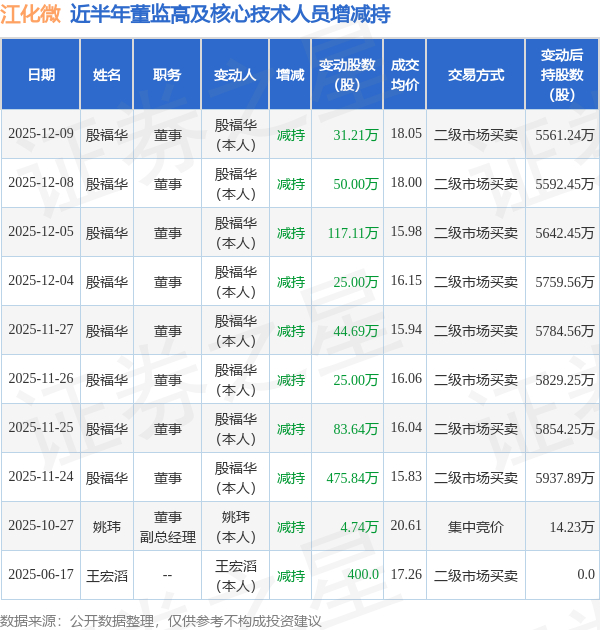Viewport: 600px width, 630px height.
Task: Click the name 王宏滔 in the table
Action: [106, 576]
